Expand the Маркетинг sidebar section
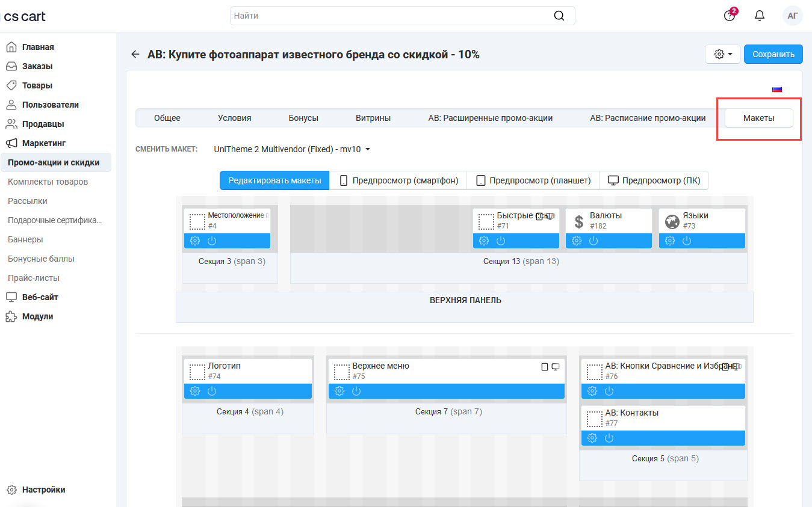Viewport: 812px width, 507px height. point(44,143)
